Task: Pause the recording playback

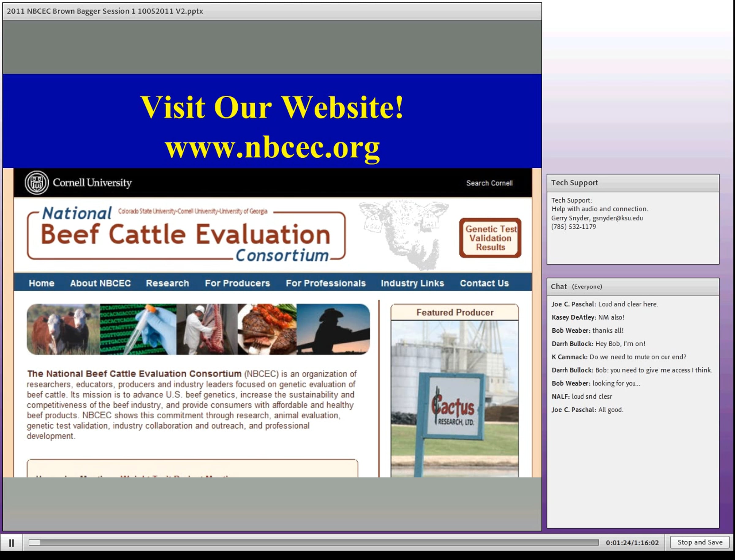Action: coord(11,543)
